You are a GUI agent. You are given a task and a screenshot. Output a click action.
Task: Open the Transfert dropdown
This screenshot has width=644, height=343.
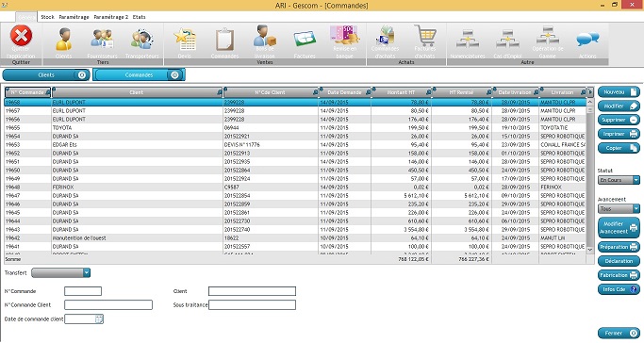click(x=87, y=272)
